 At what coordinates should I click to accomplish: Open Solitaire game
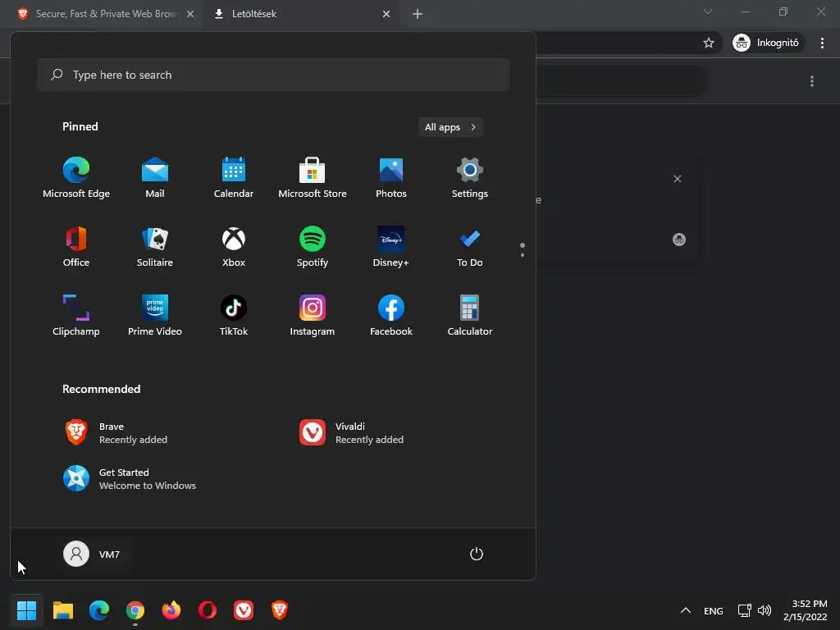[x=155, y=247]
